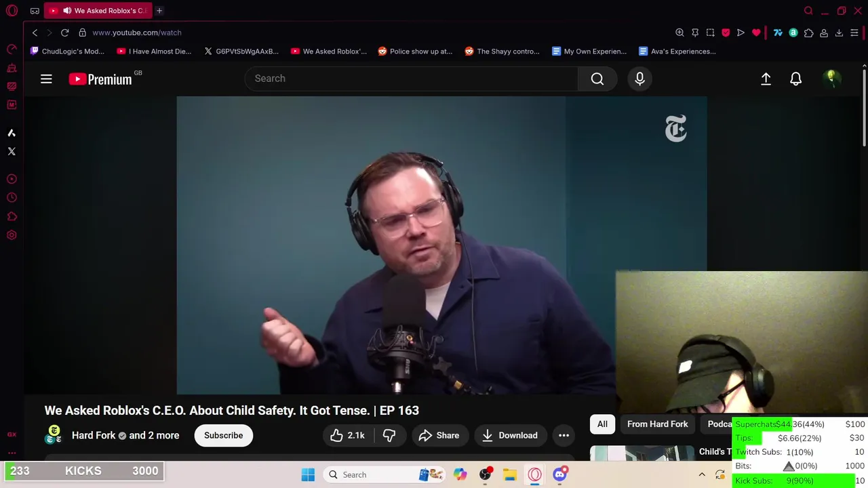Screen dimensions: 868x488
Task: Open Aria AI in the sidebar
Action: click(x=12, y=133)
